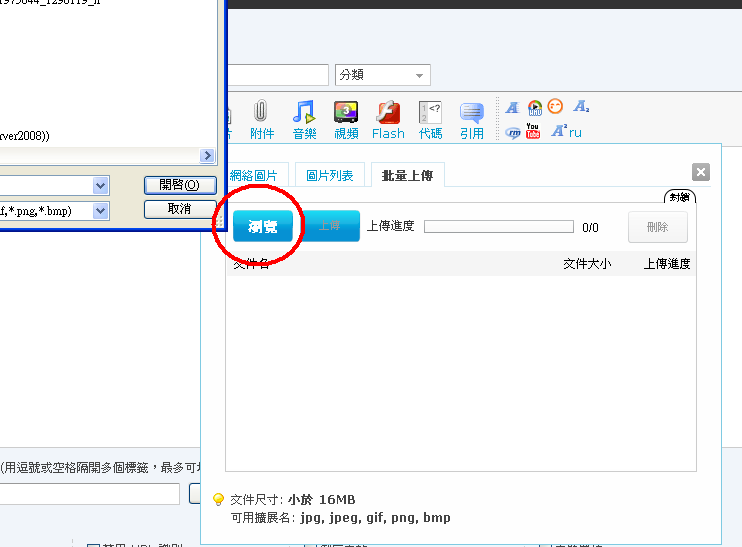Apply subscript with the A₂ icon
Viewport: 742px width, 547px height.
pyautogui.click(x=582, y=106)
